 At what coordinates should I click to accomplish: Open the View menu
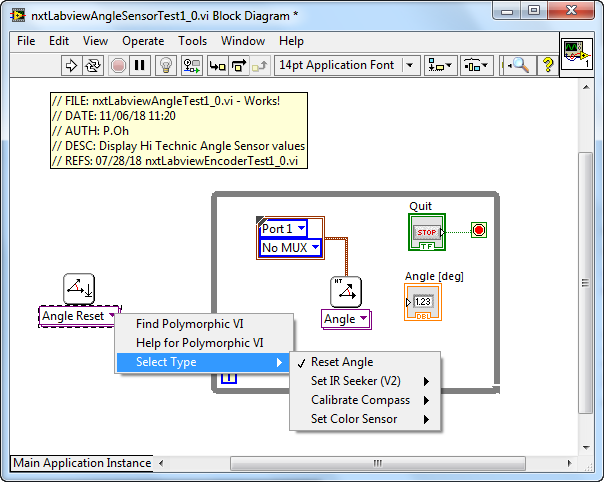point(95,41)
